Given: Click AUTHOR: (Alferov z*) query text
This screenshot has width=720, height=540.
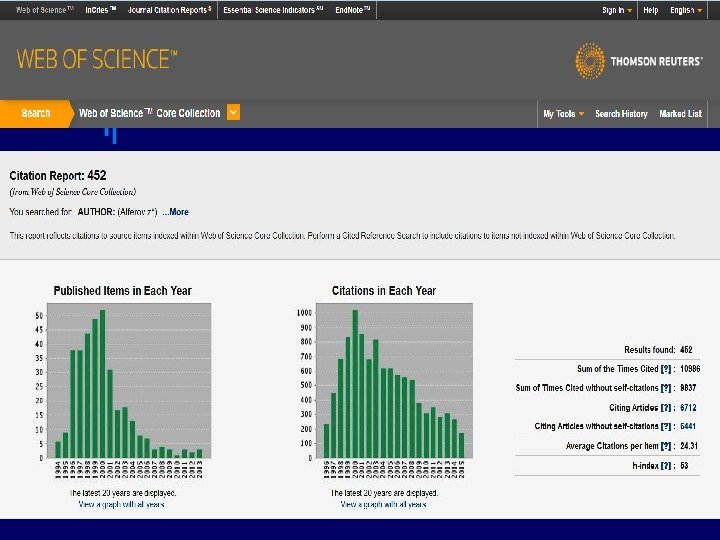Looking at the screenshot, I should 118,212.
